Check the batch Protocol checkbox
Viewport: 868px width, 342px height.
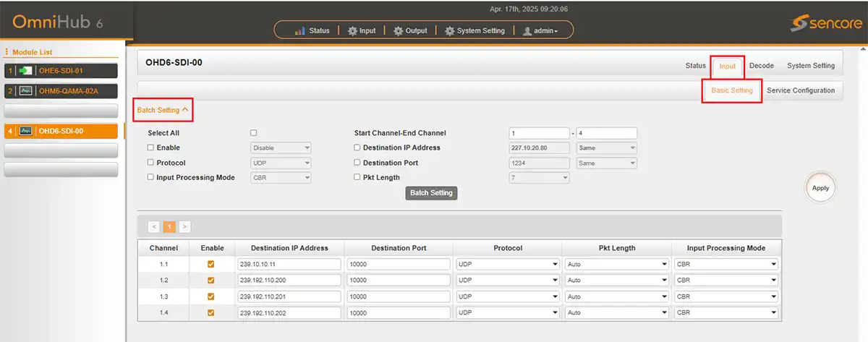[150, 163]
